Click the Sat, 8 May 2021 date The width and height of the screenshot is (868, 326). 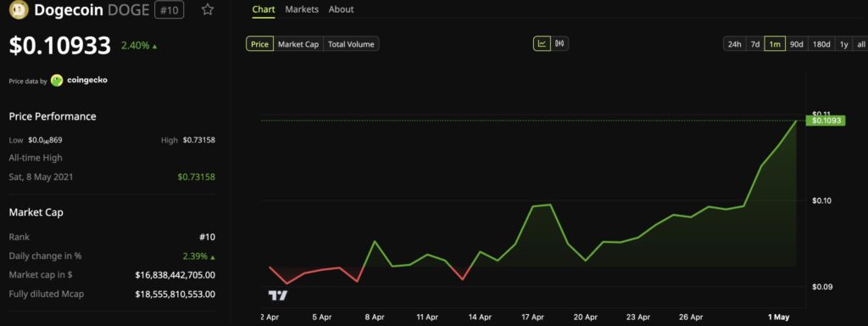click(x=41, y=177)
